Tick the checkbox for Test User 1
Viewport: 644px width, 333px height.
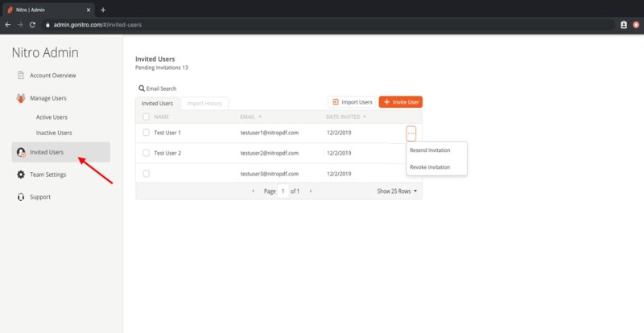[x=146, y=133]
